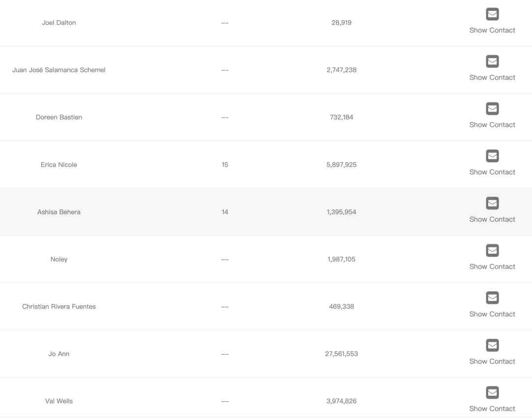
Task: Open Show Contact link for Jo Ann
Action: pos(492,361)
